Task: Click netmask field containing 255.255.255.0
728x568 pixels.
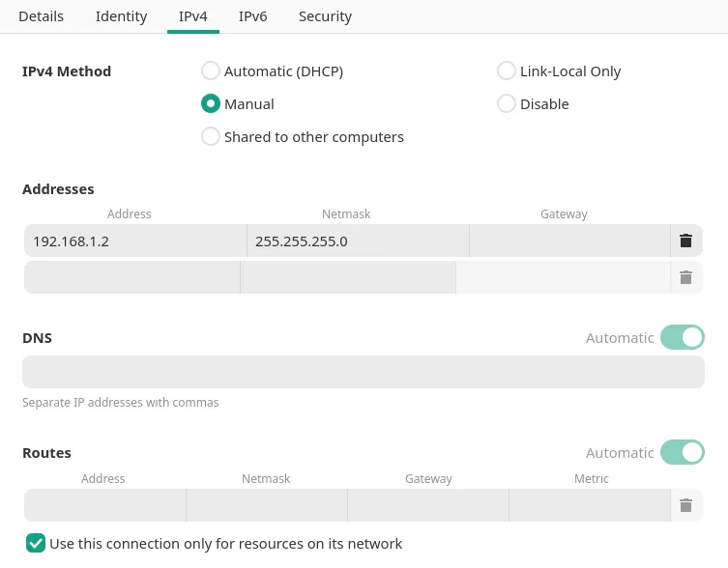Action: [358, 241]
